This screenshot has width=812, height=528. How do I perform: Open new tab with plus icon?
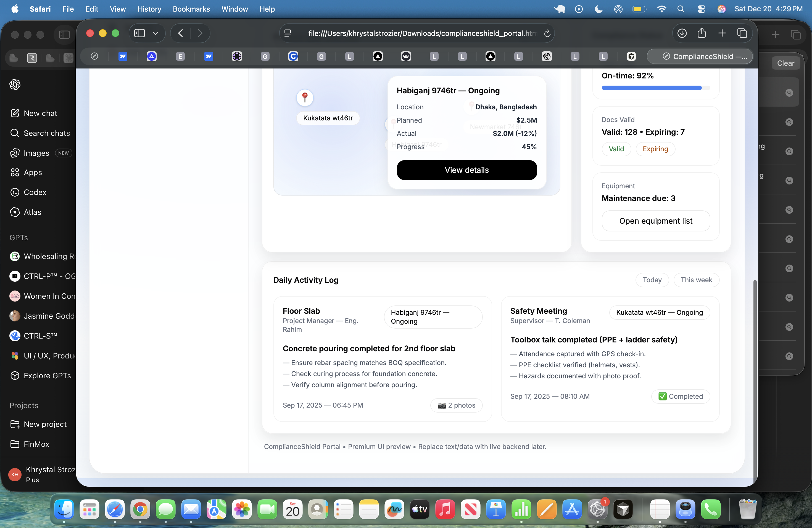click(722, 33)
